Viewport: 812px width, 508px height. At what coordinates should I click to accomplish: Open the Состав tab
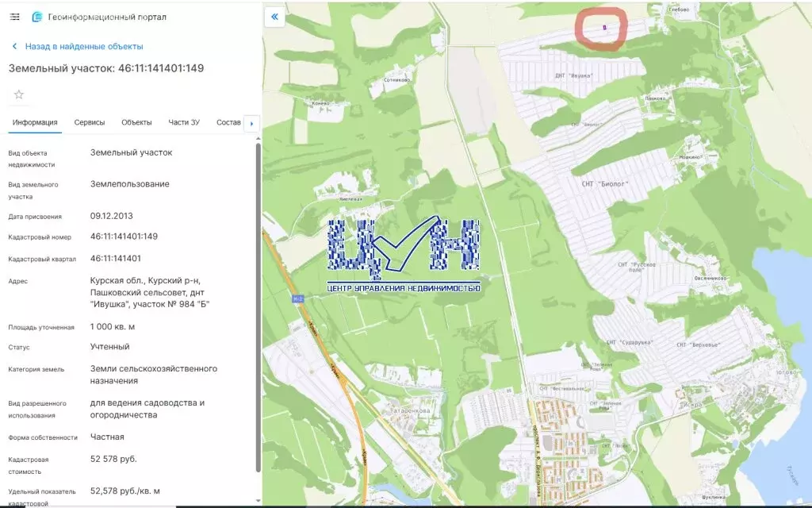point(228,122)
